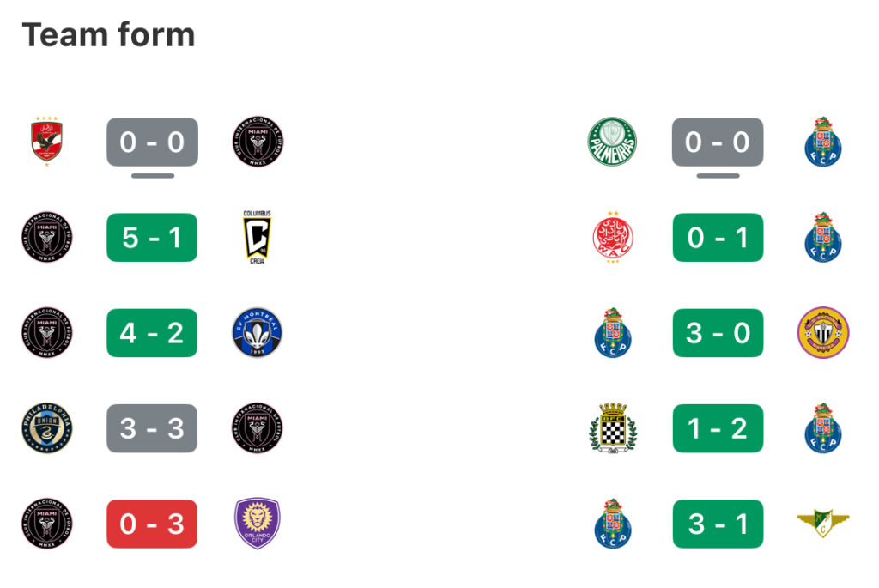Click FC Porto crest beside 3 - 1
This screenshot has height=588, width=879.
[x=613, y=524]
